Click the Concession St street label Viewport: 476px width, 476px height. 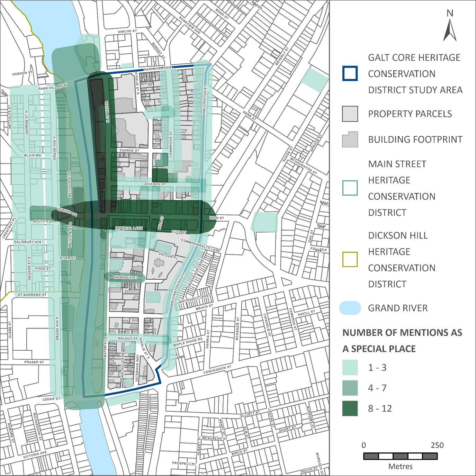click(217, 370)
